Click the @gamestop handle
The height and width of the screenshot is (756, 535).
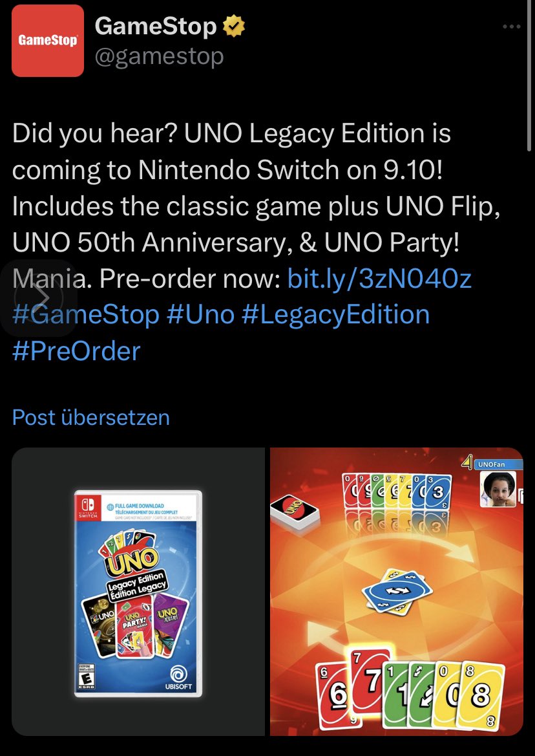[x=160, y=57]
